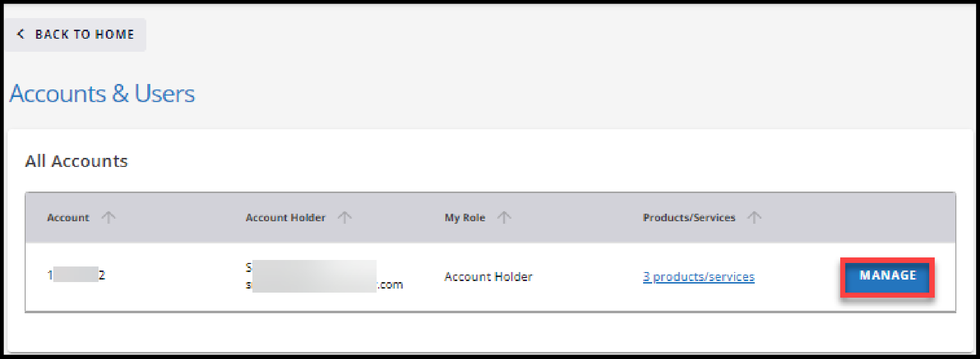Click the account holder name line starting with S

pos(312,267)
